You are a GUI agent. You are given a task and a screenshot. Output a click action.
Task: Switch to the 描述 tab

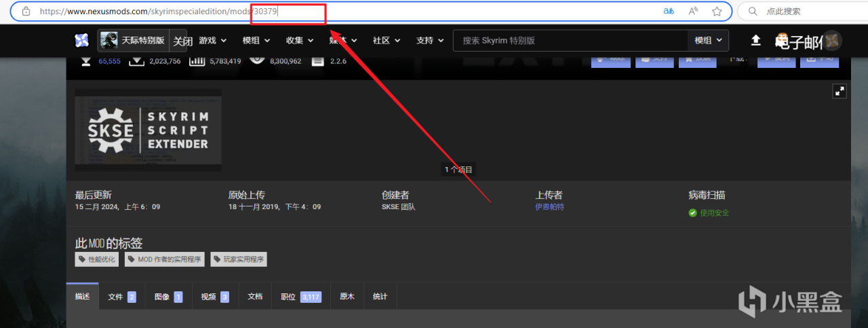[x=82, y=297]
